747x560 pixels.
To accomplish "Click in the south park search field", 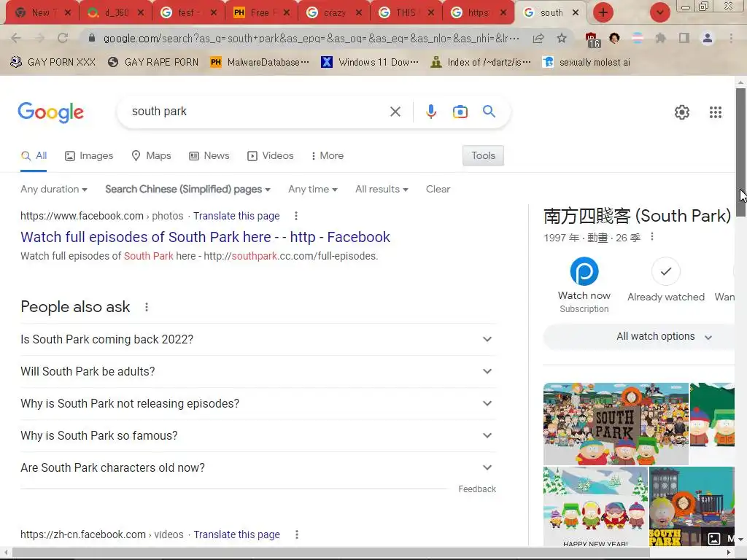I will (258, 112).
